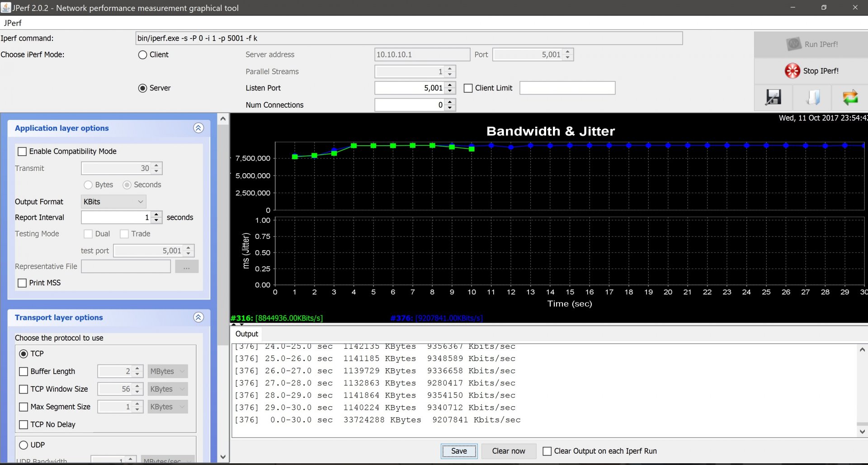This screenshot has height=465, width=868.
Task: Click output scrollbar down arrow
Action: (x=862, y=432)
